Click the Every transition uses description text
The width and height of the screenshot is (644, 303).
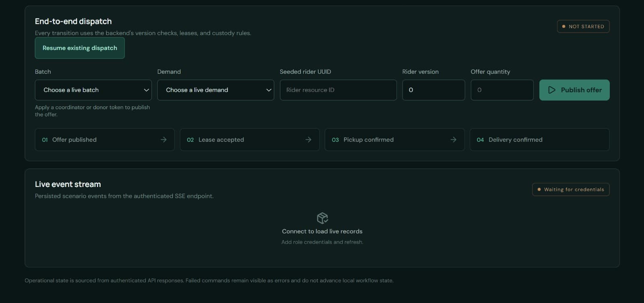click(143, 33)
